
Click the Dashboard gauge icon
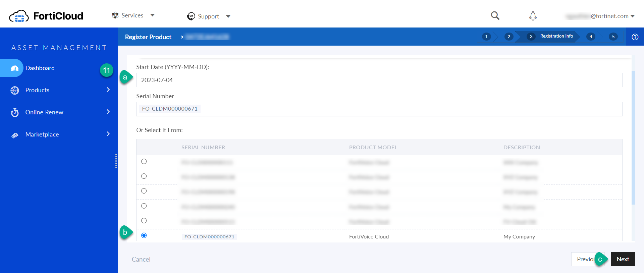(x=15, y=68)
